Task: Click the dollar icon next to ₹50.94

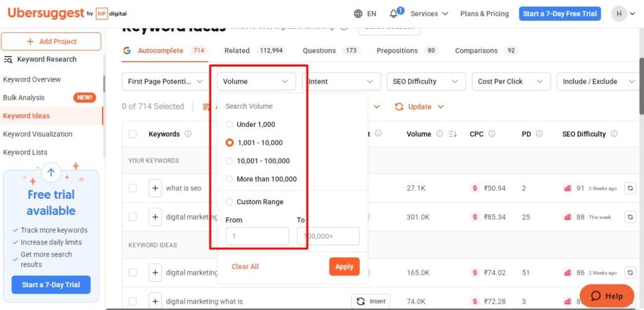Action: pos(475,188)
